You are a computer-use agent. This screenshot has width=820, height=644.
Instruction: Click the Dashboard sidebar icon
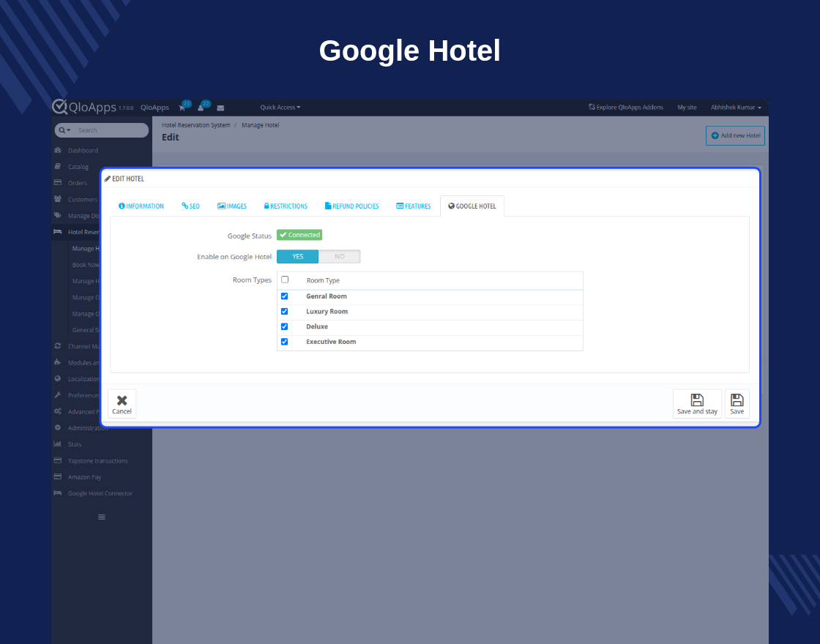(58, 151)
